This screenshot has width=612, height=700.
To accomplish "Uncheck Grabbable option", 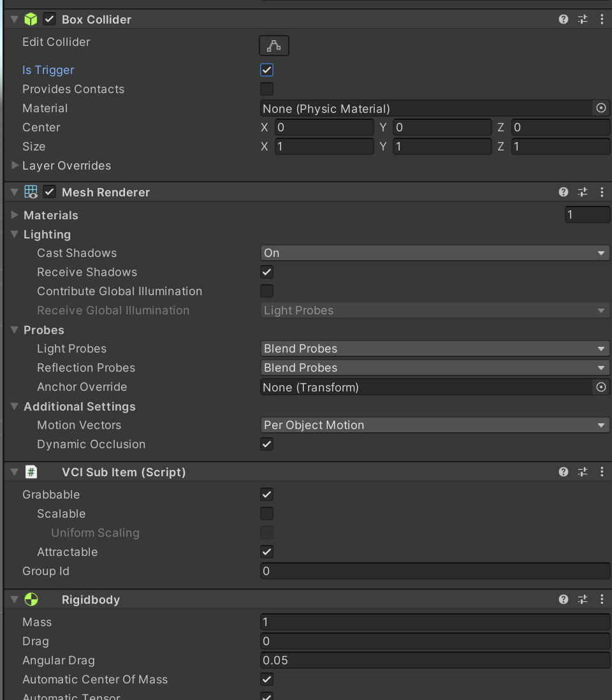I will pyautogui.click(x=267, y=495).
